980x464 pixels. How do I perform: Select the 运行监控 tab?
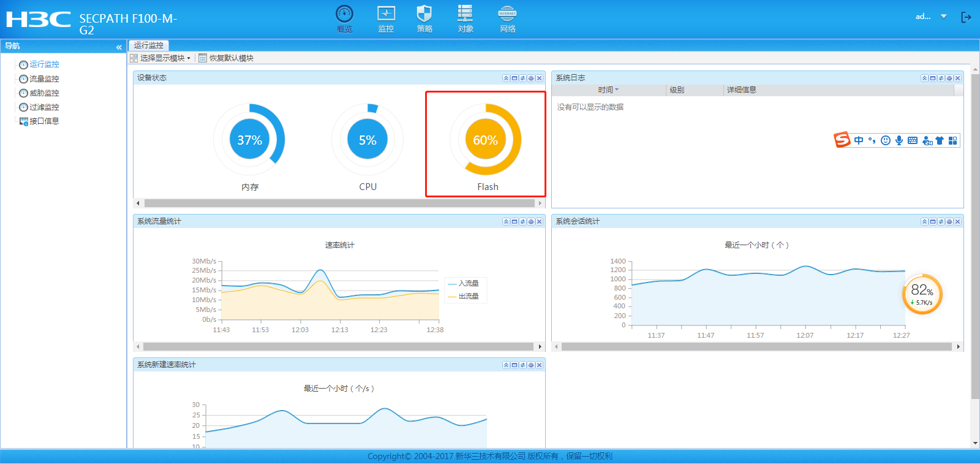coord(149,45)
